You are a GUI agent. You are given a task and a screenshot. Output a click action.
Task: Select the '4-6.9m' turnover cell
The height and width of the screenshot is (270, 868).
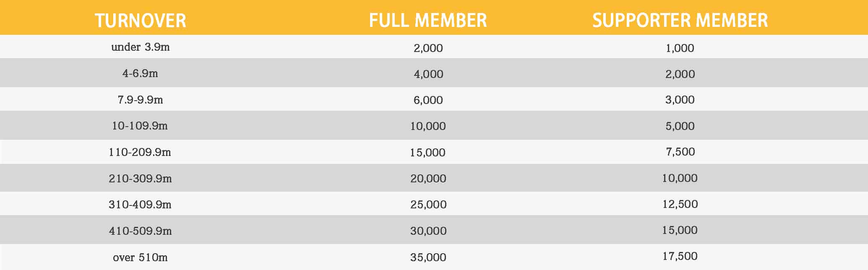(140, 73)
